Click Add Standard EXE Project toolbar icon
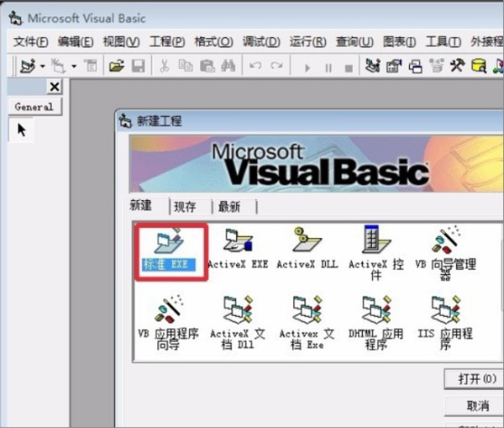The image size is (504, 428). pos(28,66)
